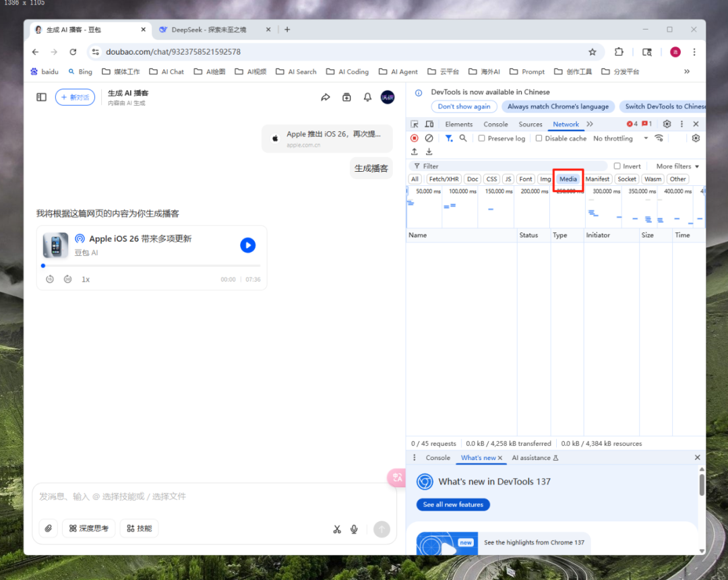Image resolution: width=728 pixels, height=580 pixels.
Task: Enable the Disable cache checkbox
Action: click(x=539, y=138)
